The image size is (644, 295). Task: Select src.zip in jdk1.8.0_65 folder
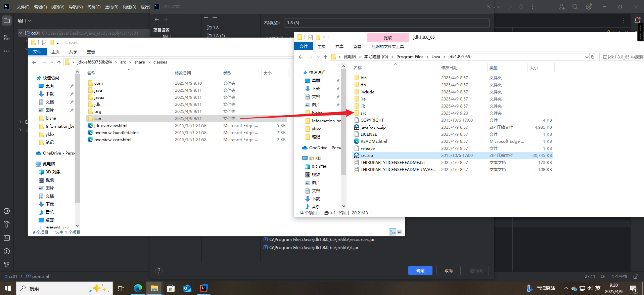pos(453,155)
